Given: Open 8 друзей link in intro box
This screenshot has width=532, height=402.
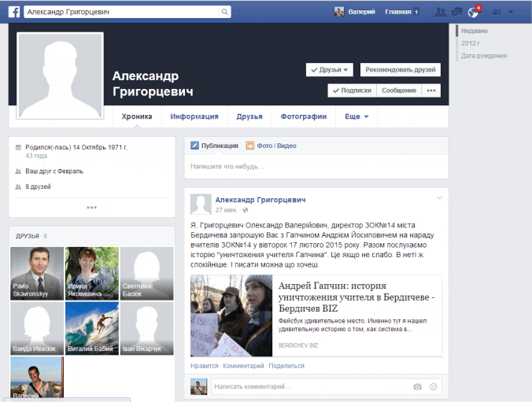Looking at the screenshot, I should pos(38,186).
